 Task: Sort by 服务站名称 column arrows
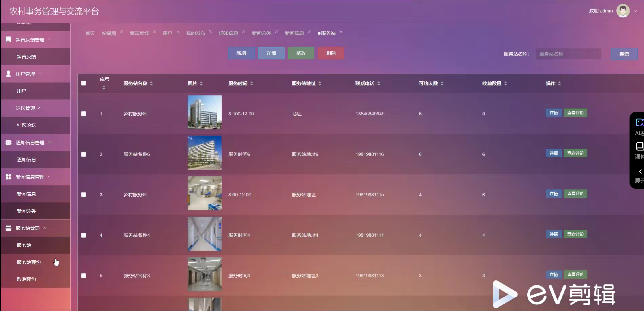click(151, 83)
